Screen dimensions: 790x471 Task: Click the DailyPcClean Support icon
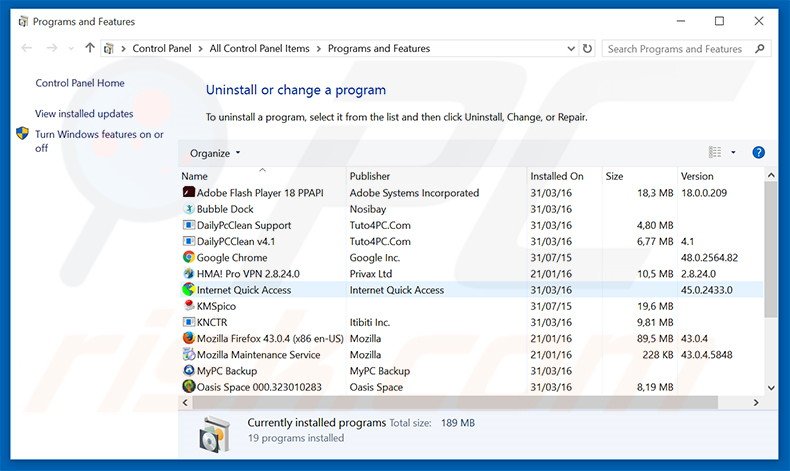188,225
